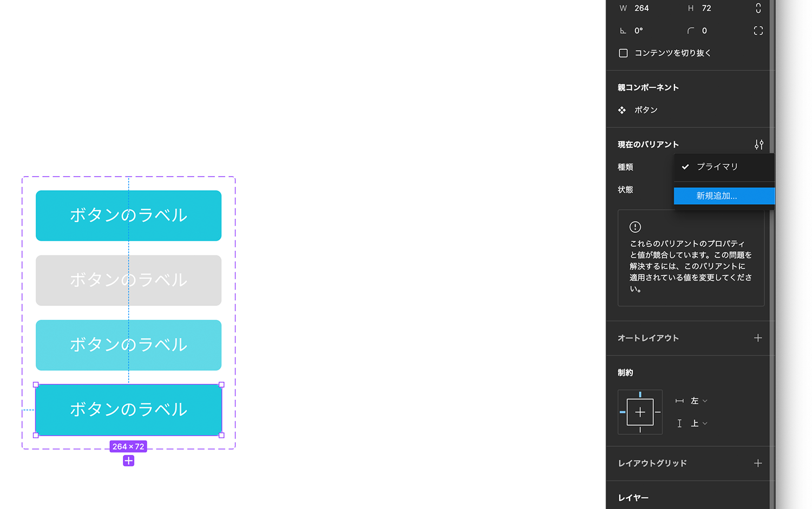This screenshot has height=509, width=812.
Task: Select the gray disabled button variant
Action: [128, 280]
